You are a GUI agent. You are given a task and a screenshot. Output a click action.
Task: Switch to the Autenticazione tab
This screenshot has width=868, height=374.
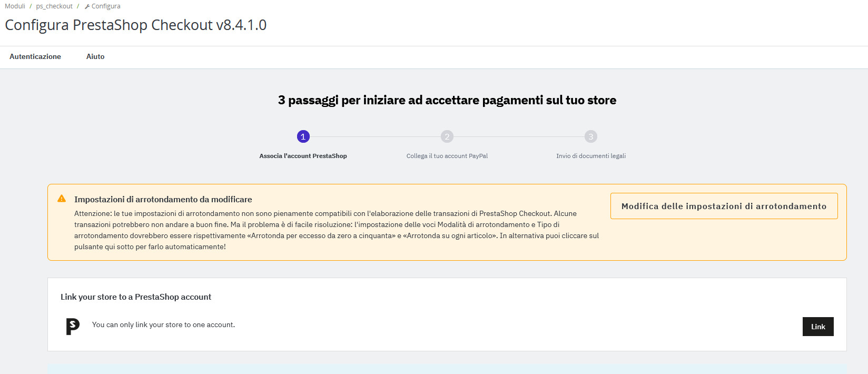point(35,56)
